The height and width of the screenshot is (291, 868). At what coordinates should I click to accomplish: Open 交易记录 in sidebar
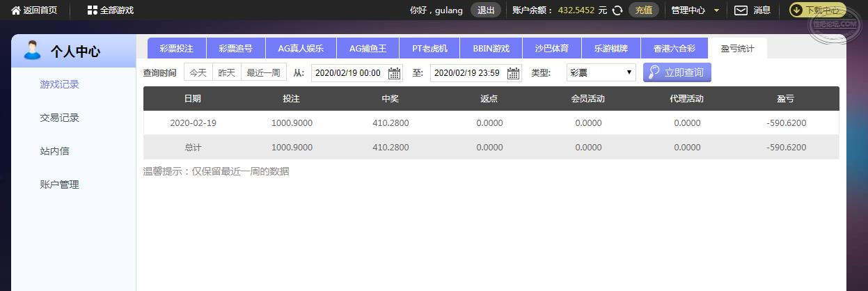pos(60,118)
